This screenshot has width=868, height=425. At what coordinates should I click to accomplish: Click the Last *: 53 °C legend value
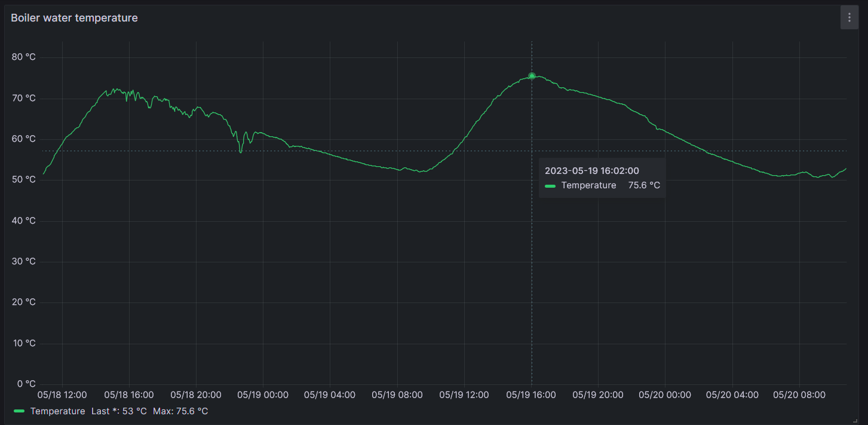point(119,411)
